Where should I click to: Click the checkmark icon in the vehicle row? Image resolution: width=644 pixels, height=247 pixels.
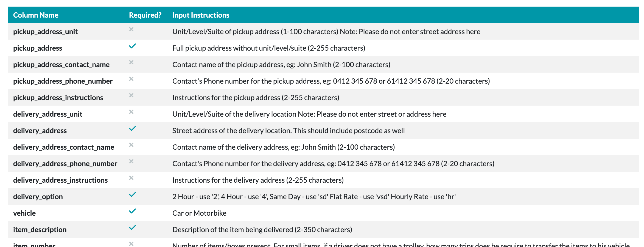point(132,211)
